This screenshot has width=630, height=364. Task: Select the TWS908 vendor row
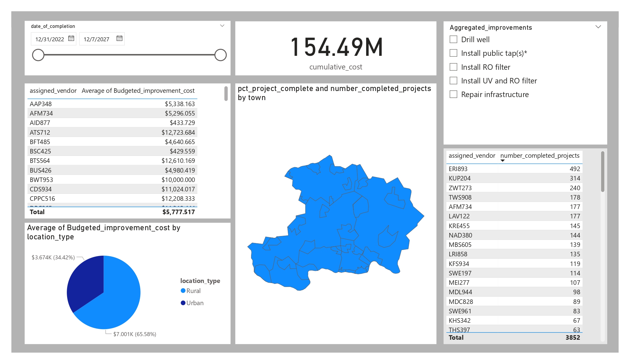(x=514, y=197)
